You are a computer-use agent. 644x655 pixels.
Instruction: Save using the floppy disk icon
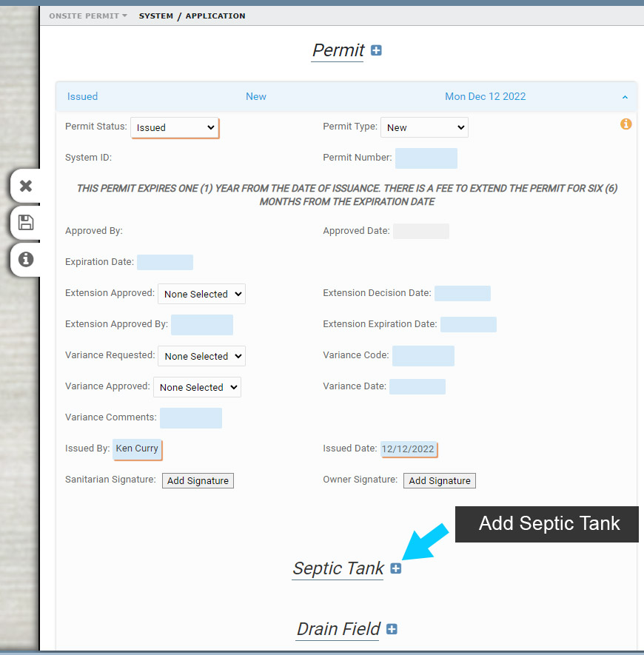pos(26,223)
